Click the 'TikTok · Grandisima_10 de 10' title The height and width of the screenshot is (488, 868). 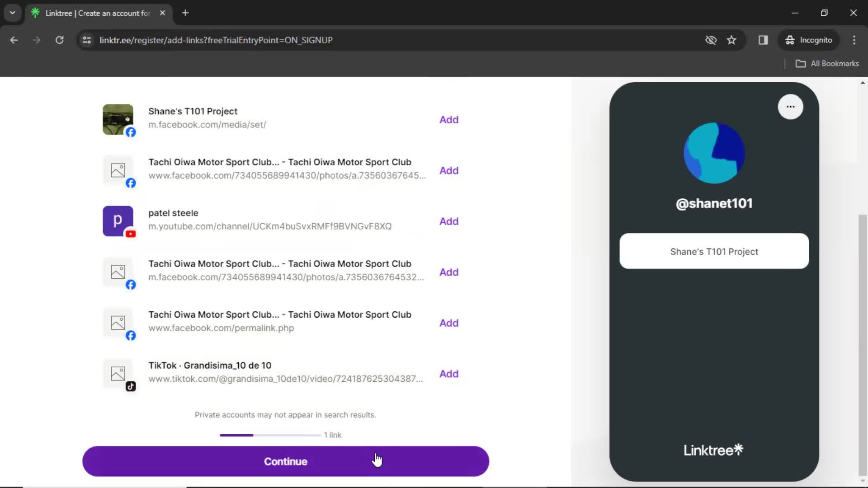pyautogui.click(x=210, y=366)
